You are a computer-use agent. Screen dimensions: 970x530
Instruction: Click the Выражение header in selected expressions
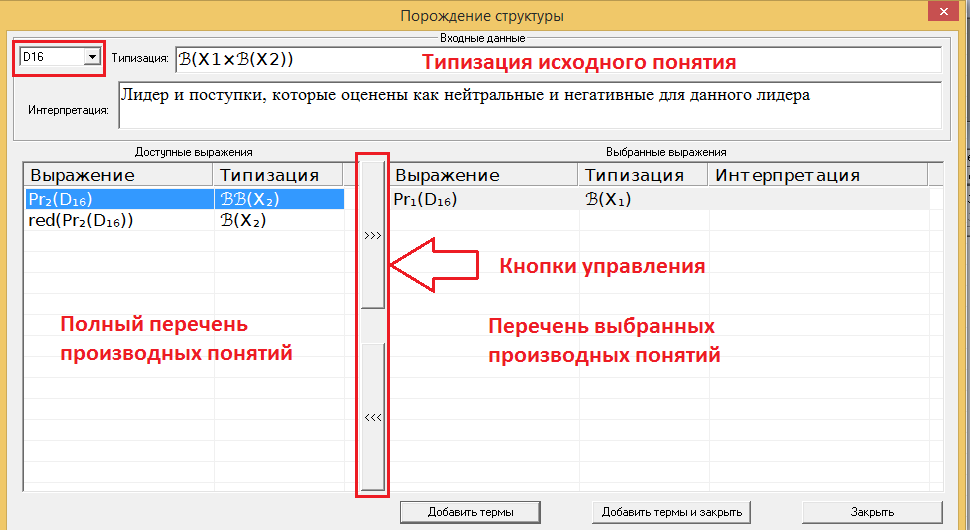(484, 175)
